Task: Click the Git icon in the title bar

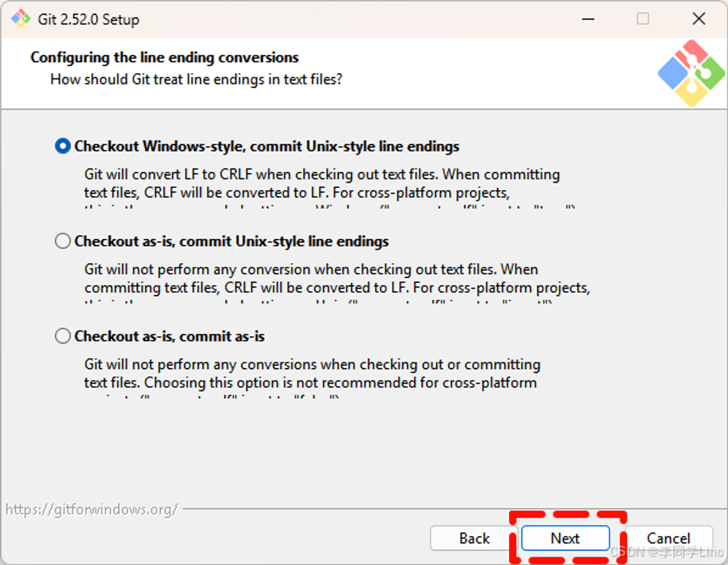Action: pyautogui.click(x=21, y=19)
